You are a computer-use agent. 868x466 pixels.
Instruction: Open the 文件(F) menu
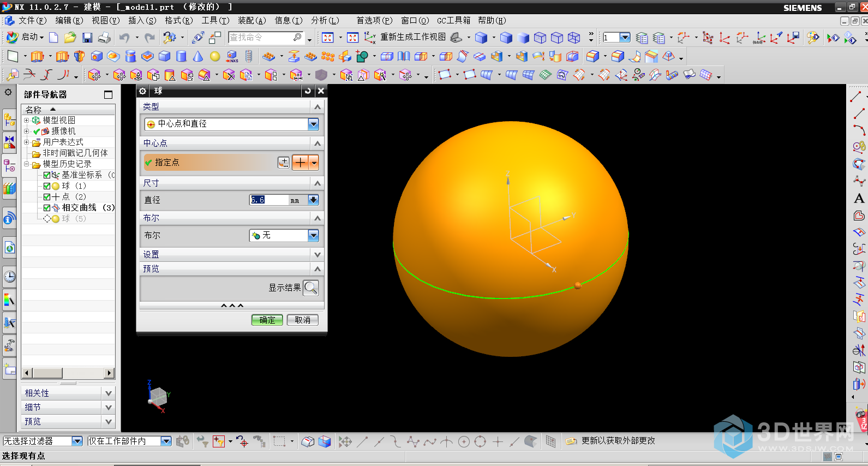coord(33,21)
